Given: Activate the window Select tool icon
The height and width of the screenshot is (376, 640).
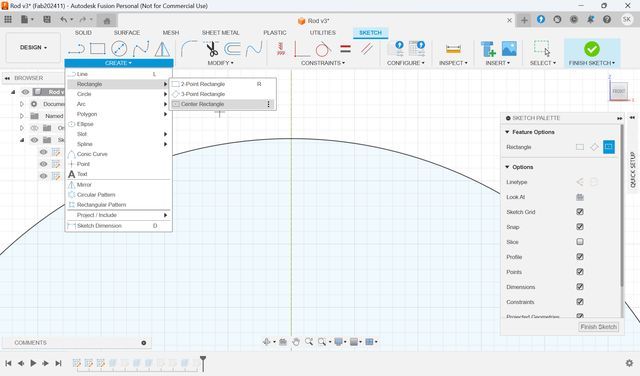Looking at the screenshot, I should [x=542, y=49].
